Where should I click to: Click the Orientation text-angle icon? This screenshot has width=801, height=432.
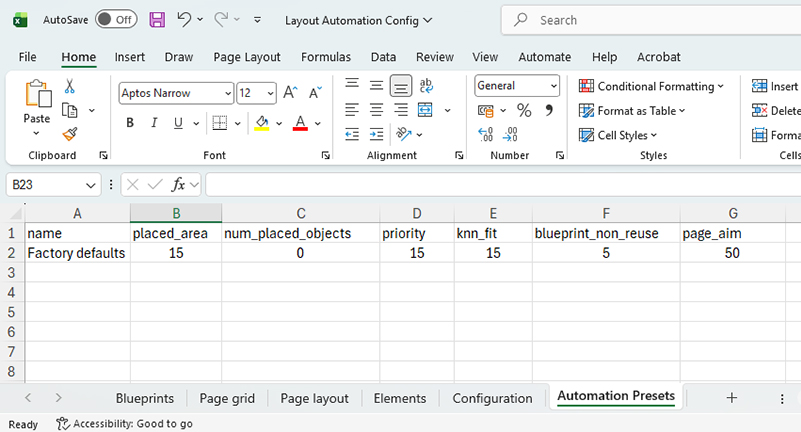coord(404,134)
